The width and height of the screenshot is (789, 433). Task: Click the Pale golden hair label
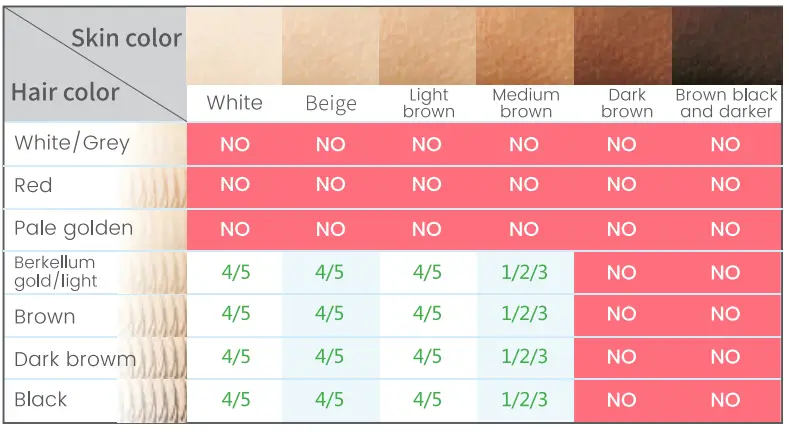coord(73,228)
